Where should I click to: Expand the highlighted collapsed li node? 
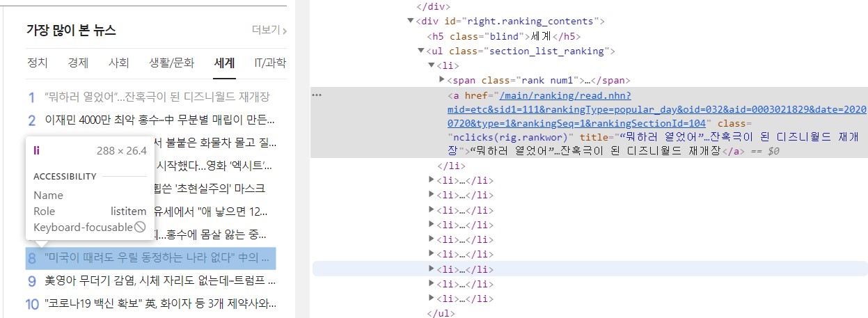pos(432,269)
